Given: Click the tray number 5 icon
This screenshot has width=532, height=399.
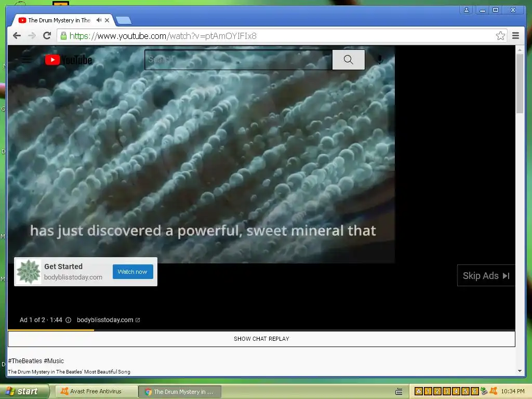Looking at the screenshot, I should coord(465,392).
